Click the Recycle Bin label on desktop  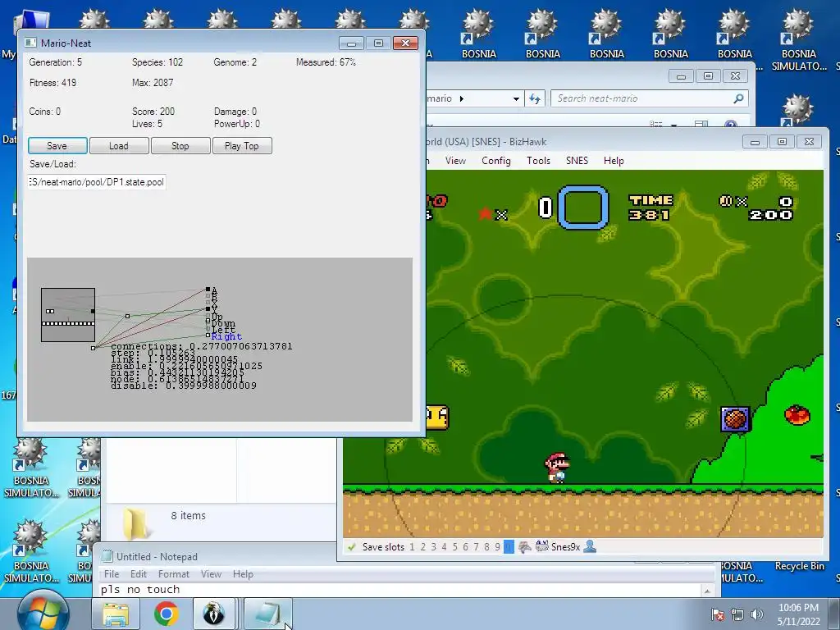tap(799, 566)
